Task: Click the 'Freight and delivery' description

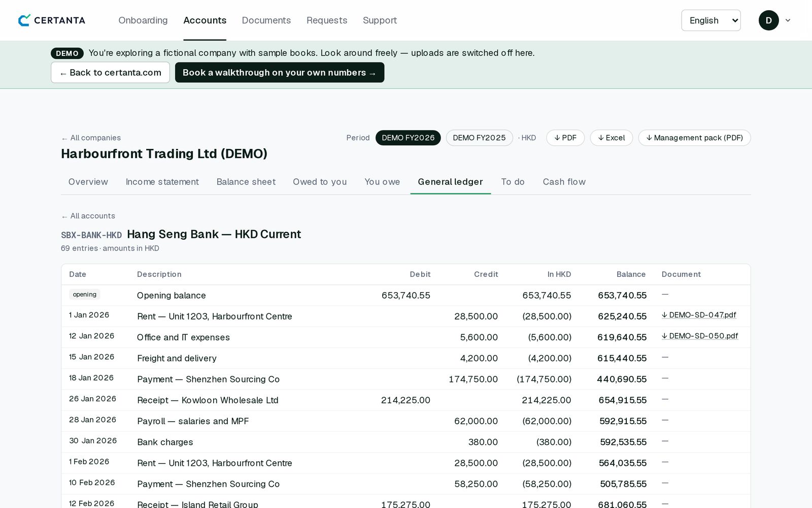Action: tap(177, 358)
